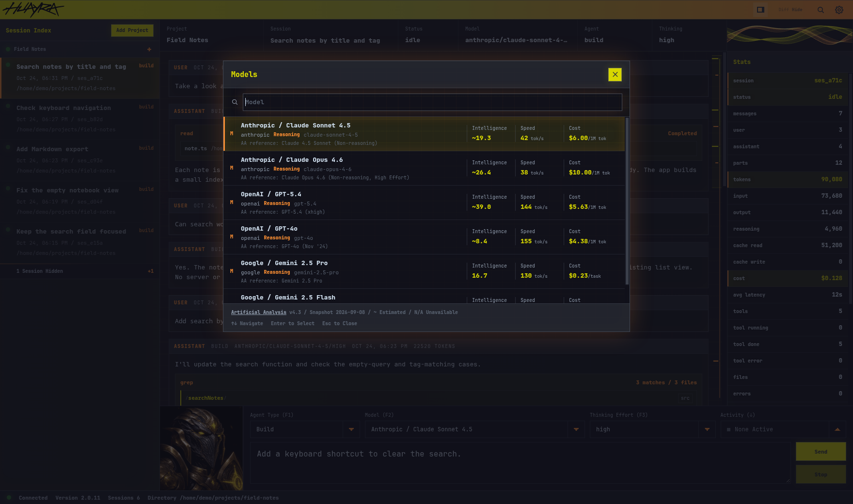
Task: Click the M badge beside Claude Sonnet 4.5
Action: (x=232, y=134)
